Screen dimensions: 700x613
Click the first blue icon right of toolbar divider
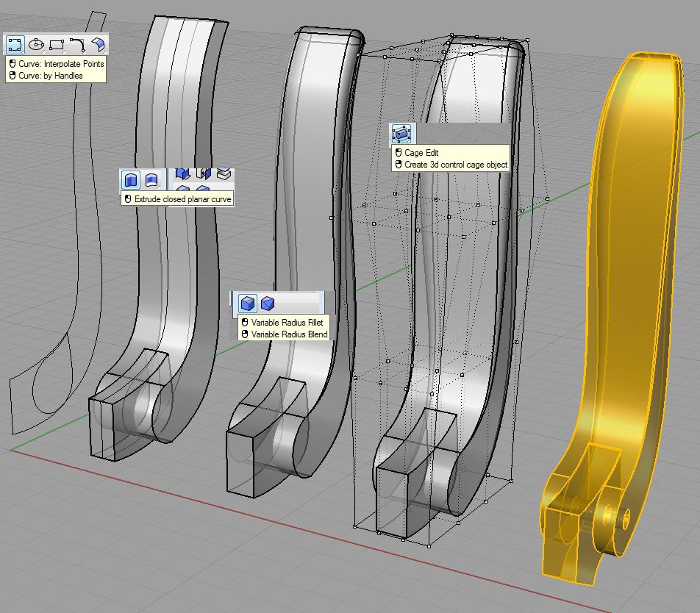182,174
